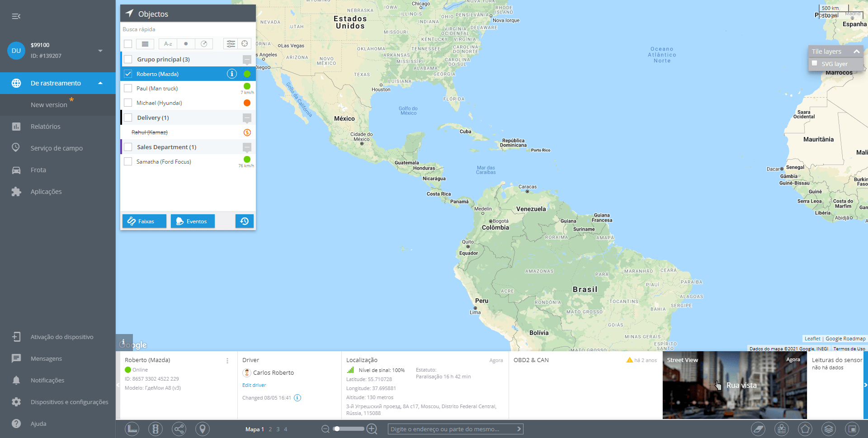The image size is (868, 438).
Task: Check the Grupo principal group checkbox
Action: (128, 59)
